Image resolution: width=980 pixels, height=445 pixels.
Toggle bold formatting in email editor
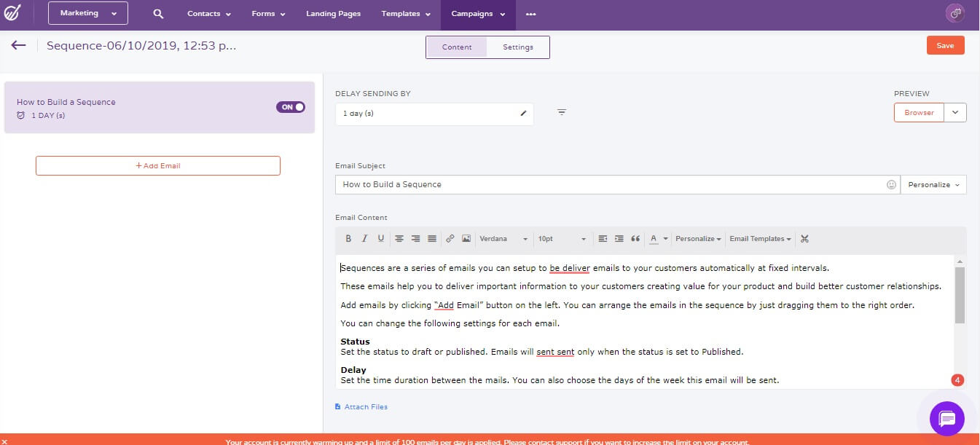(348, 238)
